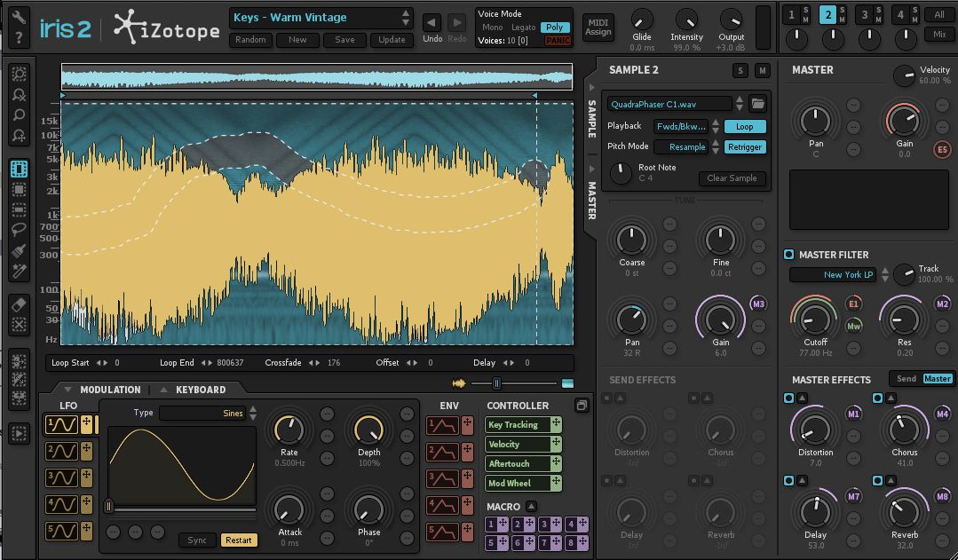
Task: Click the Clear Sample button
Action: (x=732, y=178)
